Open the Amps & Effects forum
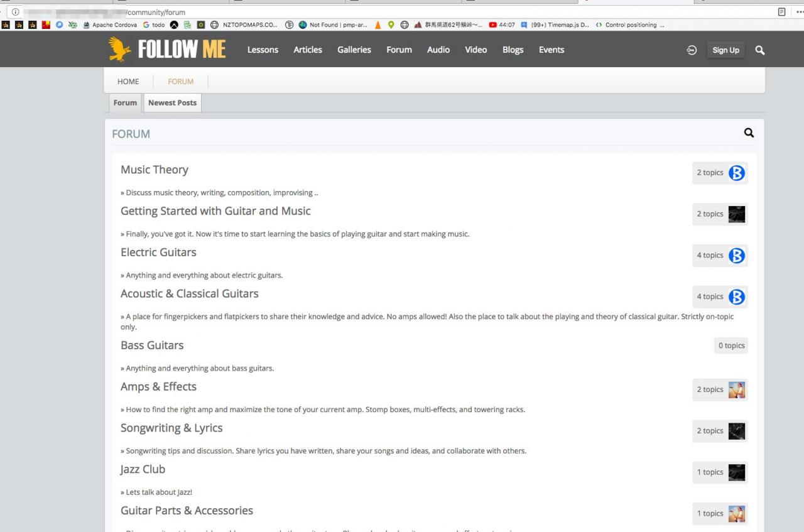Image resolution: width=804 pixels, height=532 pixels. [158, 387]
